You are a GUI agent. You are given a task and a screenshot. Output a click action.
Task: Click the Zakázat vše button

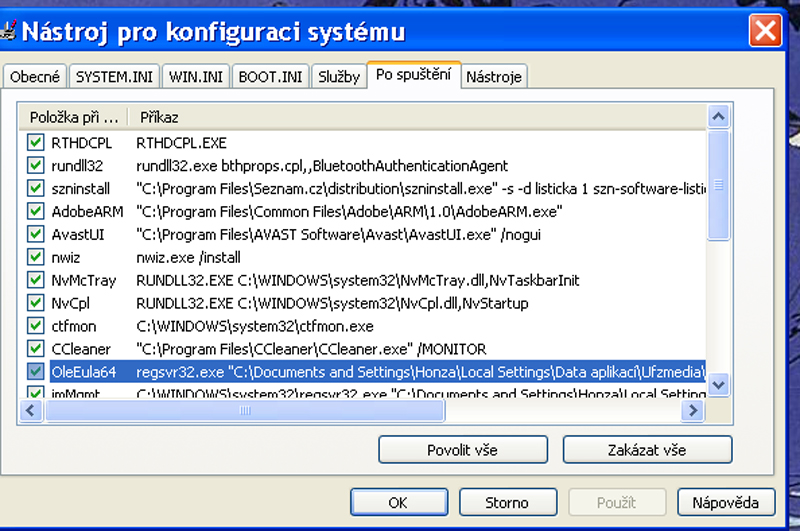647,450
